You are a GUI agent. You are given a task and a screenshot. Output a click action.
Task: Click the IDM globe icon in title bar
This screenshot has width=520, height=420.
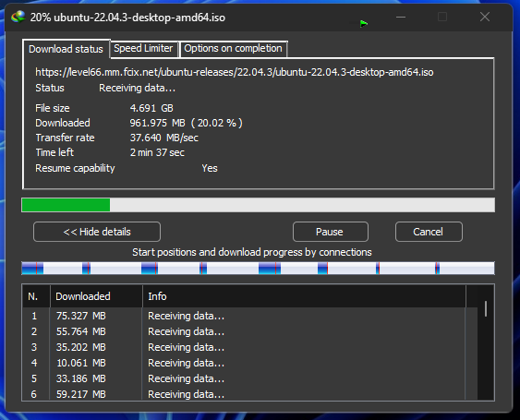pos(18,17)
